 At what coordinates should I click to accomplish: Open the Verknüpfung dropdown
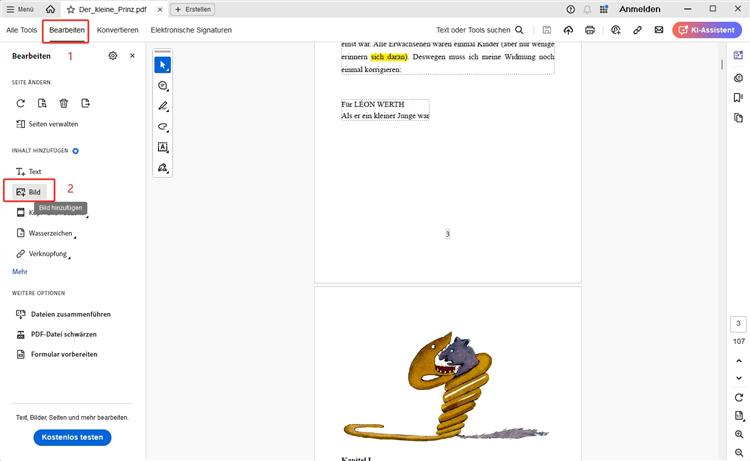[x=44, y=254]
